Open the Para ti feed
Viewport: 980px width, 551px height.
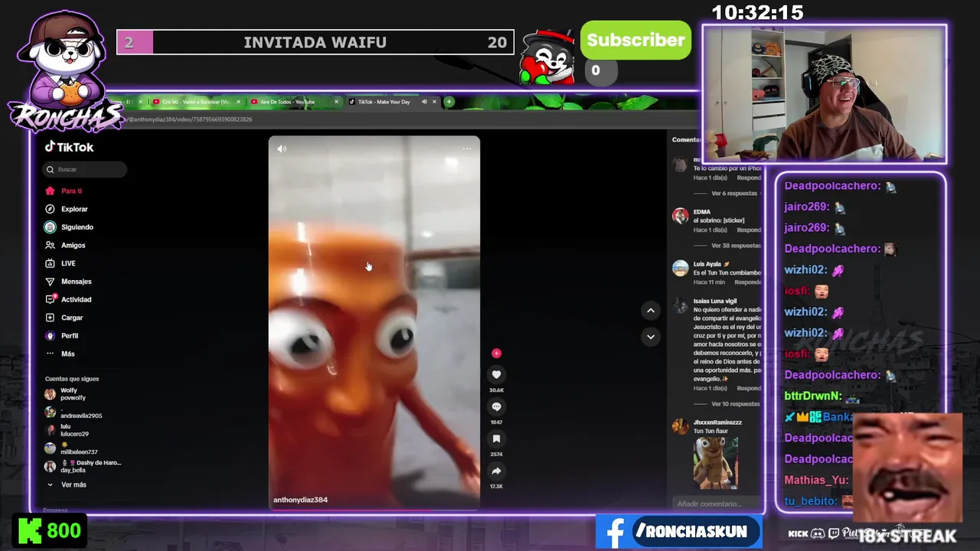coord(71,191)
